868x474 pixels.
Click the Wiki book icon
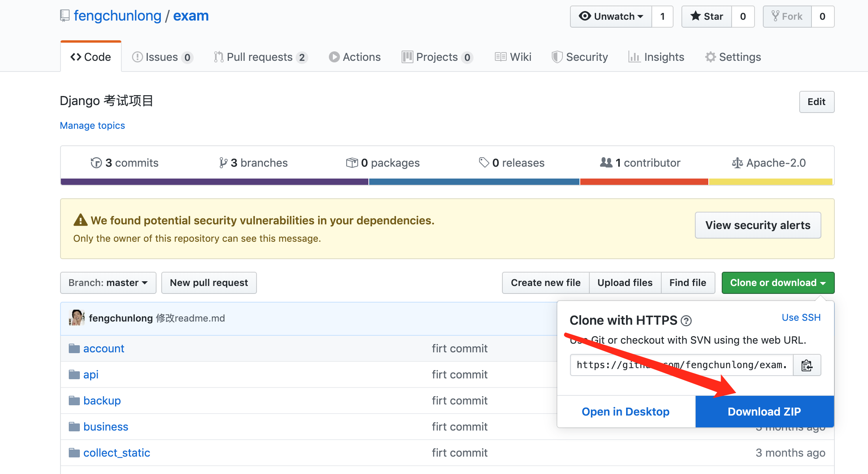coord(500,57)
